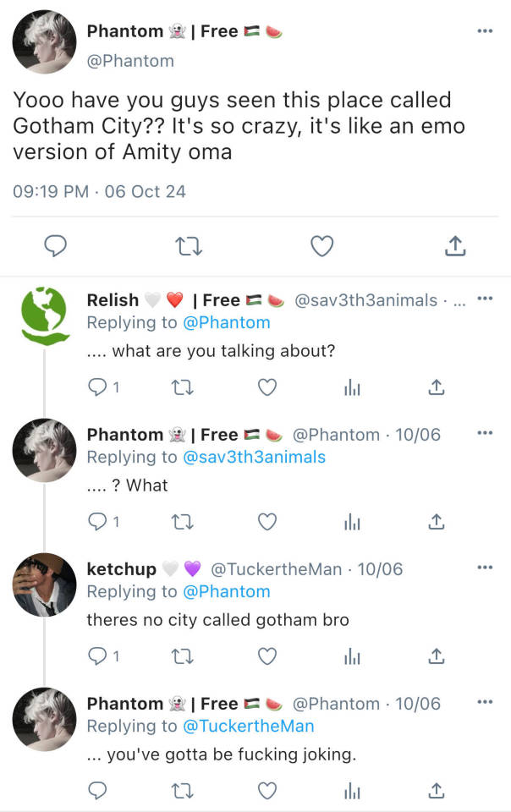Share the main Gotham City tweet
The image size is (511, 812).
tap(454, 246)
